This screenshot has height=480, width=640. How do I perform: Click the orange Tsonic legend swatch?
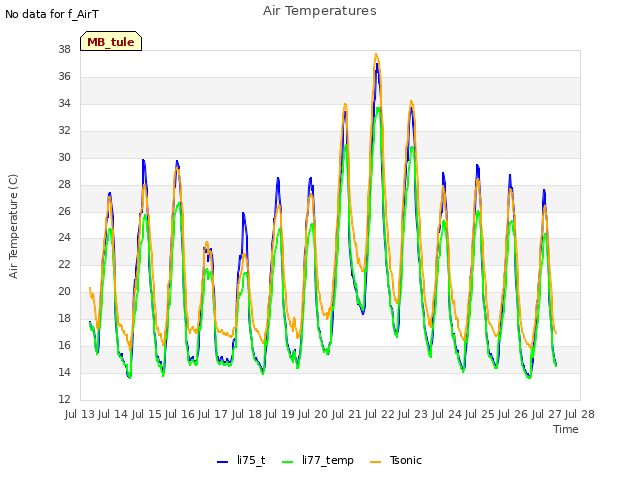point(376,461)
